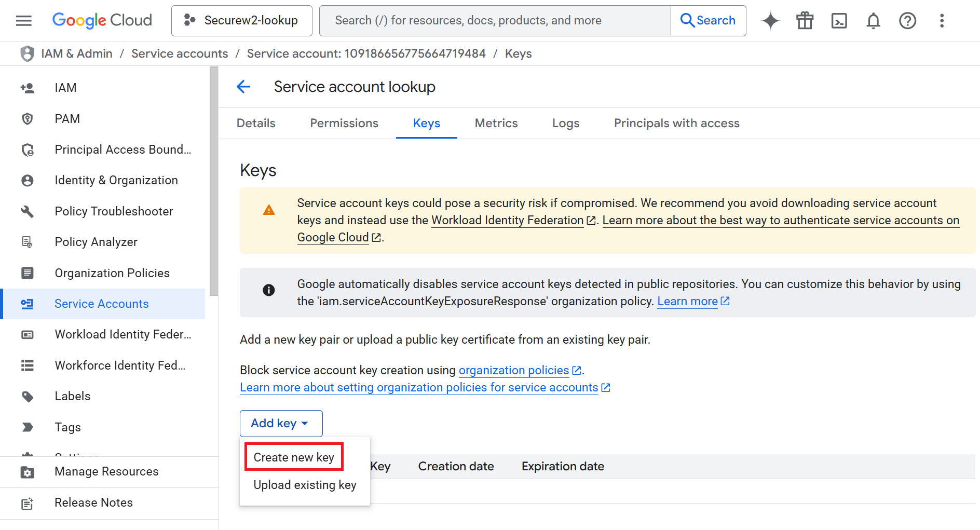Switch to the Permissions tab
This screenshot has height=530, width=980.
tap(344, 123)
